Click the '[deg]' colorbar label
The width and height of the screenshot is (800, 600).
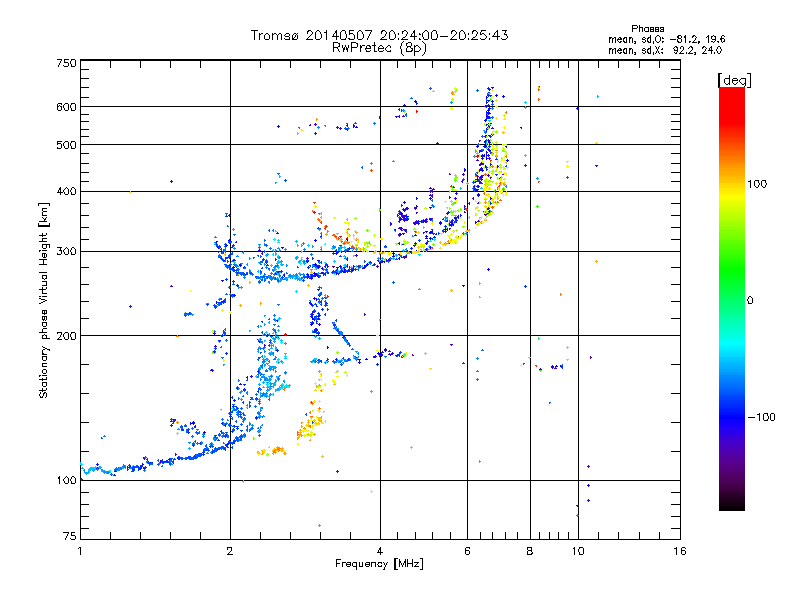(x=734, y=81)
